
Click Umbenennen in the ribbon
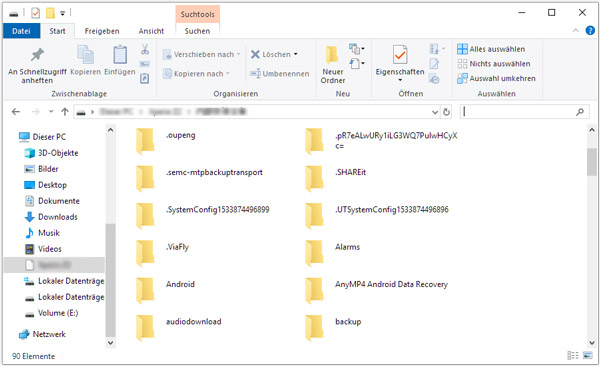[x=280, y=74]
